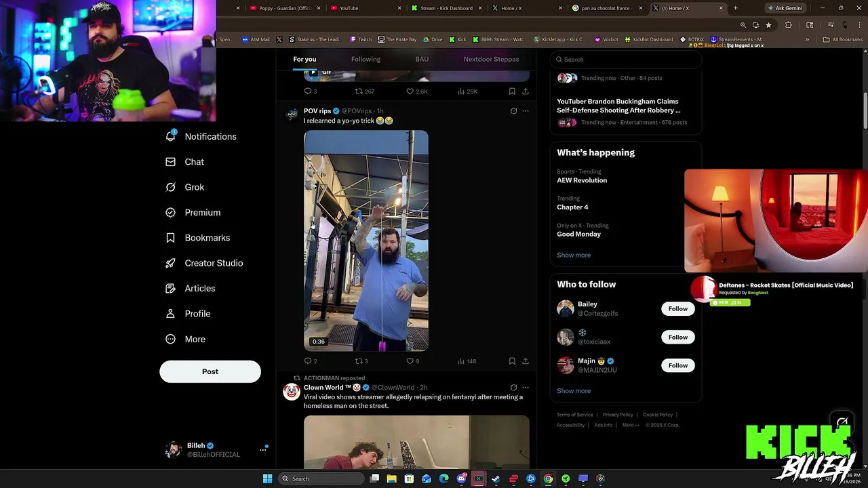The image size is (868, 488).
Task: Click the Post button
Action: pyautogui.click(x=210, y=371)
